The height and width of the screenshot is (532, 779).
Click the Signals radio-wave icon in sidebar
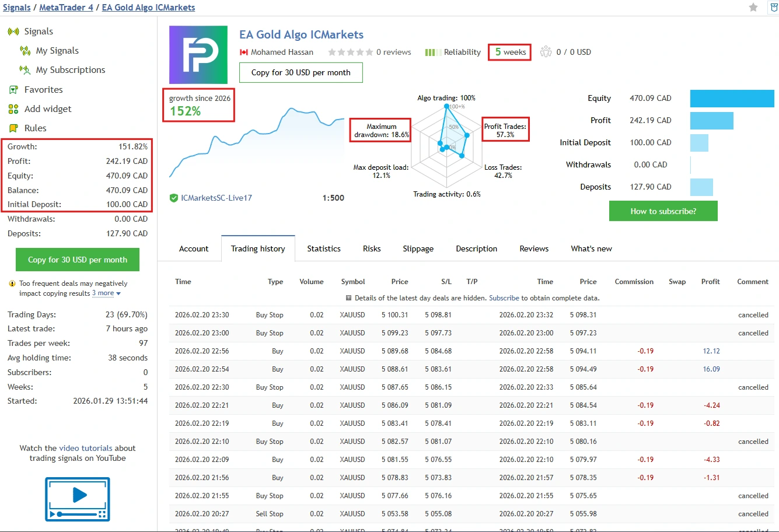tap(13, 32)
